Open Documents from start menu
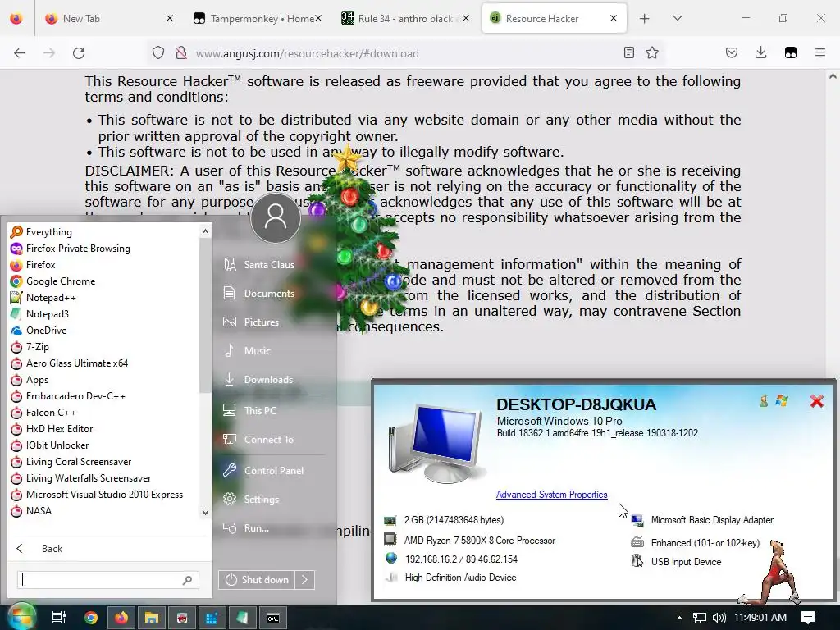Viewport: 840px width, 630px height. (259, 294)
